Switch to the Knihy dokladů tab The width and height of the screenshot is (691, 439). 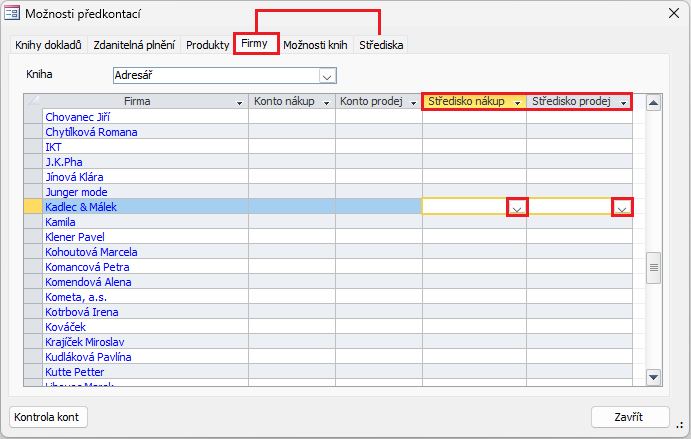tap(49, 45)
